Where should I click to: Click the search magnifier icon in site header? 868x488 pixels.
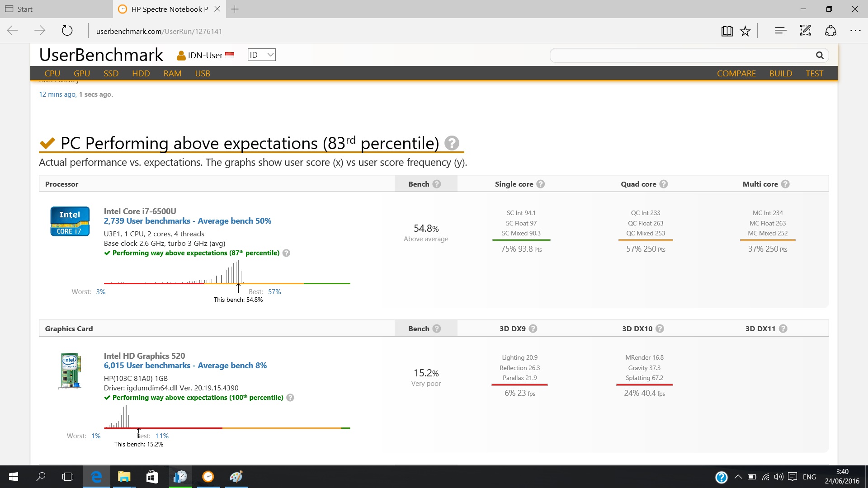coord(820,55)
